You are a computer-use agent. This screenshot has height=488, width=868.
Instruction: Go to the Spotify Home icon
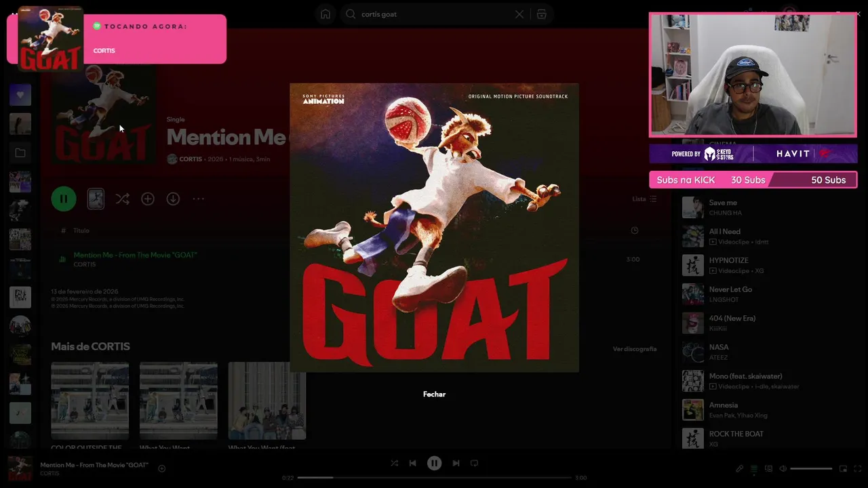pyautogui.click(x=325, y=14)
